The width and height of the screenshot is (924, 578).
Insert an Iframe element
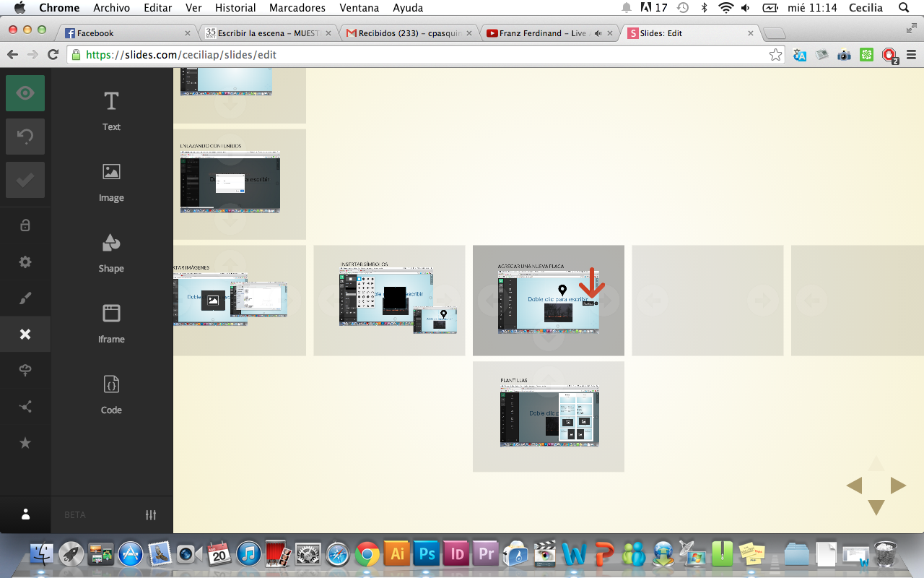[x=111, y=324]
